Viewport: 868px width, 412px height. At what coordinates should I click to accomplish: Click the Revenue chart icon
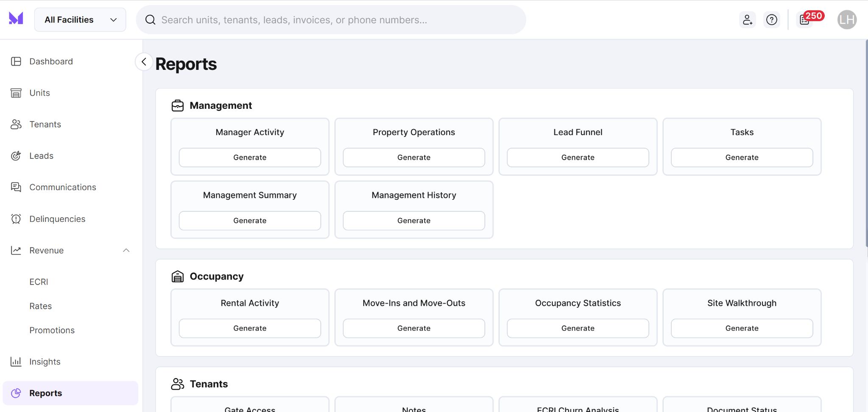point(16,250)
